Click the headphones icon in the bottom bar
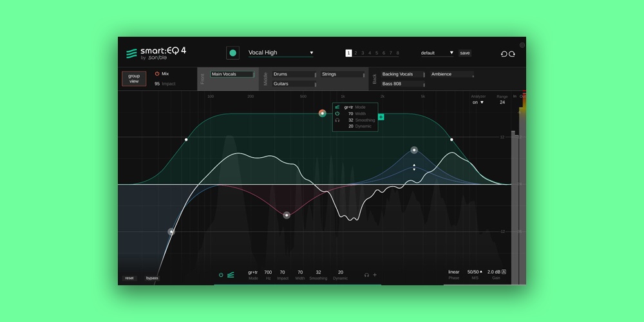This screenshot has height=322, width=644. pyautogui.click(x=366, y=275)
